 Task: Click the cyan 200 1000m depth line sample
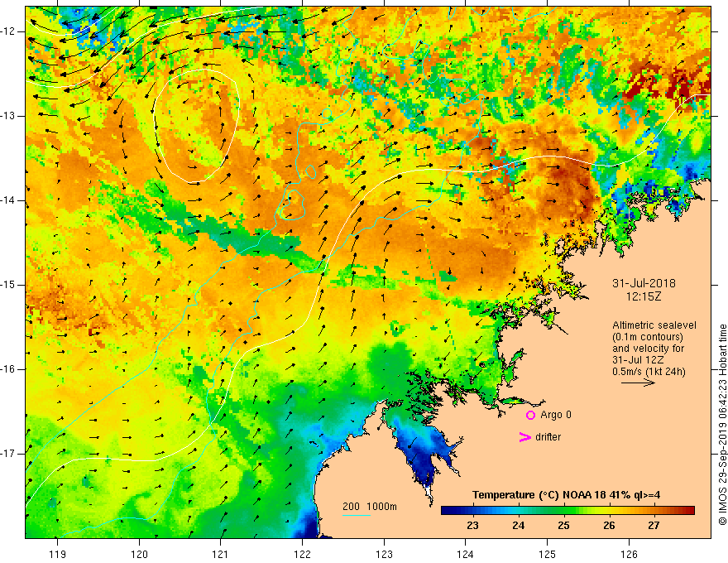(x=356, y=516)
